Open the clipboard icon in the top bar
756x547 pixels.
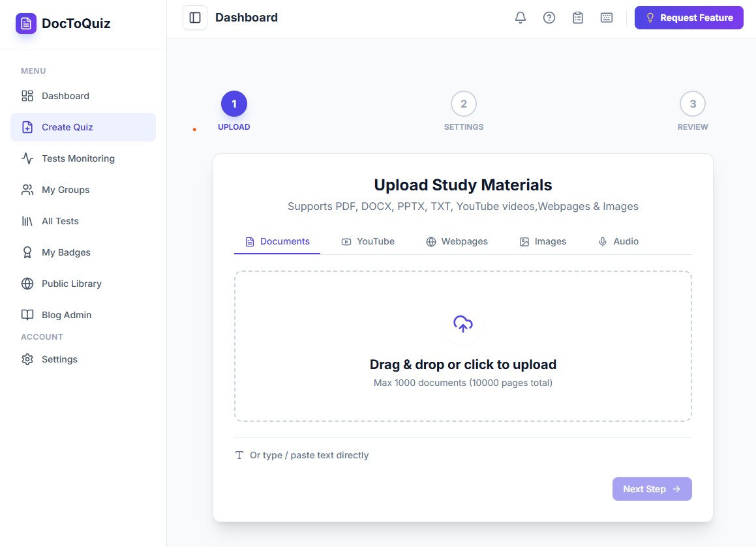[577, 18]
